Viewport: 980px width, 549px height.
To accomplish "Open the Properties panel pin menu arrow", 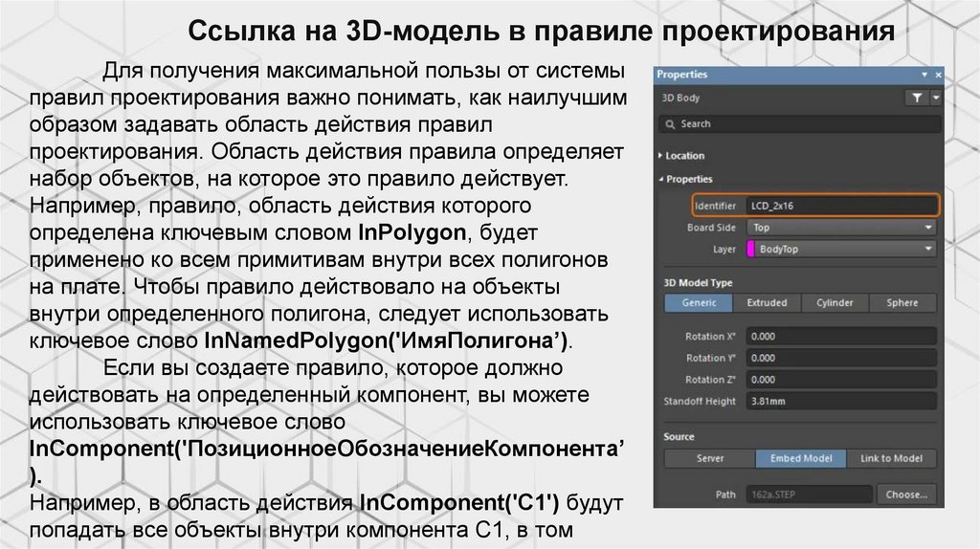I will (x=924, y=74).
